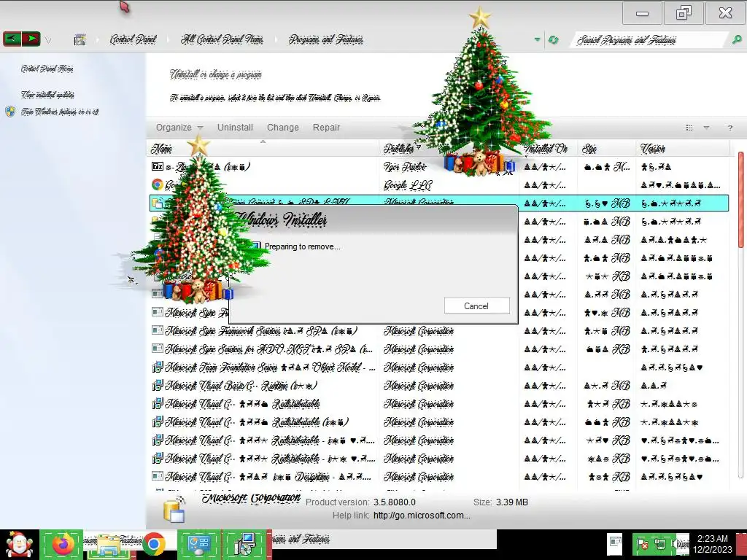Open Action Center flag tray icon
Image resolution: width=747 pixels, height=560 pixels.
[x=642, y=543]
